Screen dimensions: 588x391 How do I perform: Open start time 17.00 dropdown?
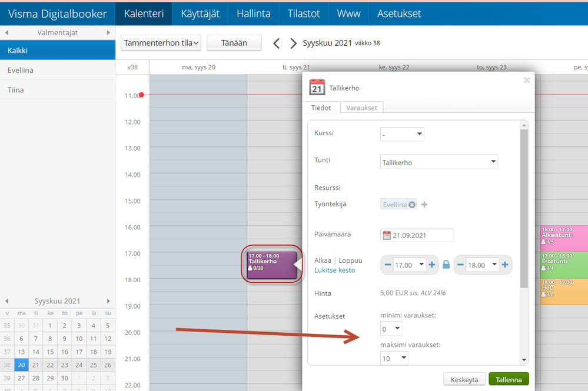pos(409,265)
